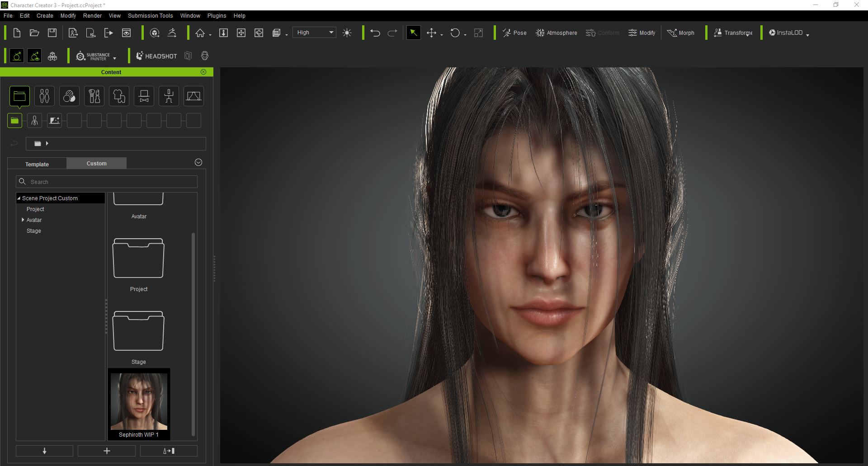Click the Home camera view icon
This screenshot has width=868, height=466.
point(200,33)
